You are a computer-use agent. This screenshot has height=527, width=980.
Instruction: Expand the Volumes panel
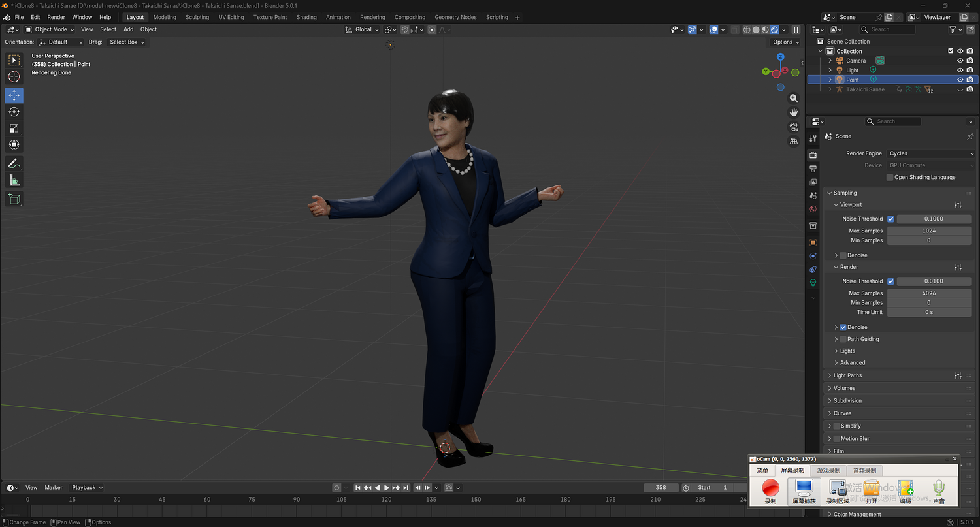[x=844, y=388]
